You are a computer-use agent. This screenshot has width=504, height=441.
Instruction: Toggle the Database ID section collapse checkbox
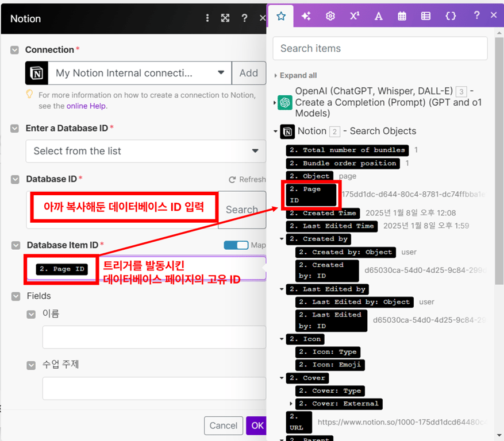coord(15,179)
